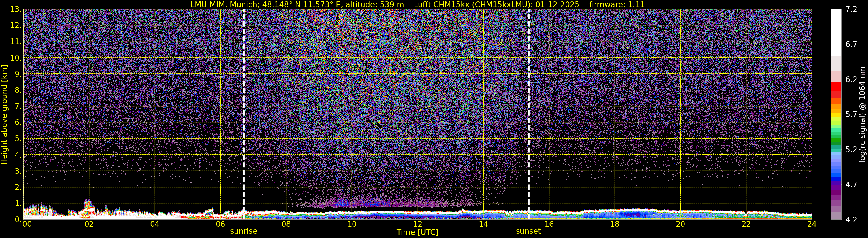Screen dimensions: 868x238
Task: Click the height-axis tick label "7."
Action: click(x=18, y=106)
